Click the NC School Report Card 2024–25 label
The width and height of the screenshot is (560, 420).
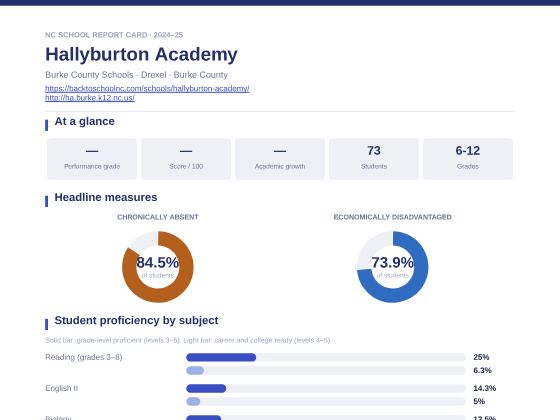point(114,35)
